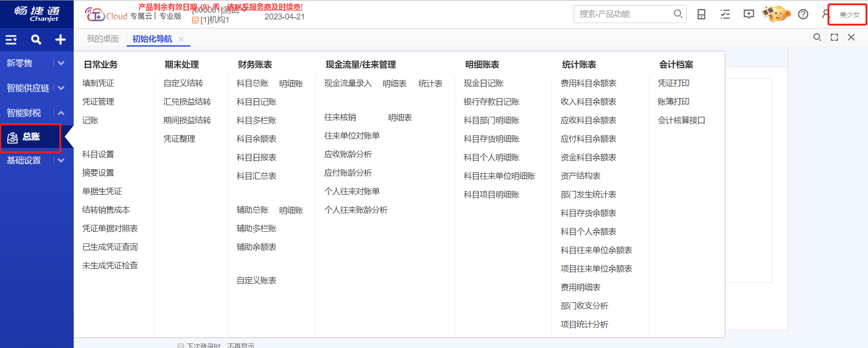
Task: Switch to the 我的桌面 tab
Action: 103,39
